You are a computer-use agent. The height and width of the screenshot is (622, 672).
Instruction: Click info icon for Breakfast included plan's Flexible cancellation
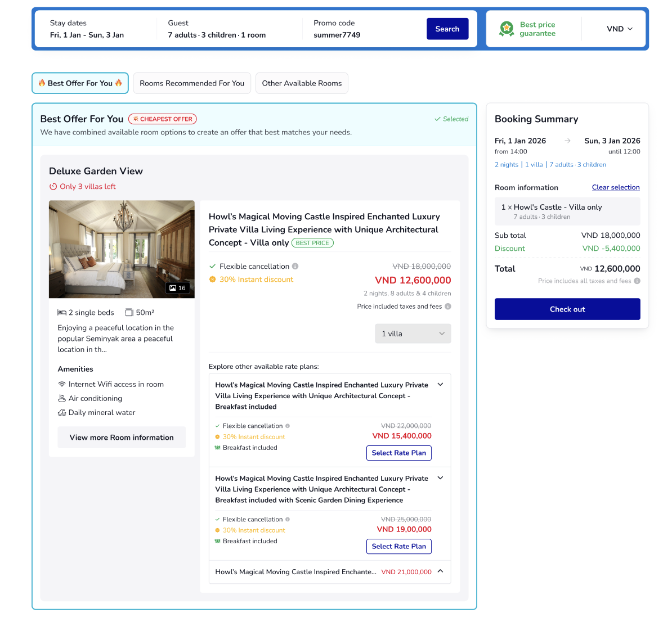[288, 426]
